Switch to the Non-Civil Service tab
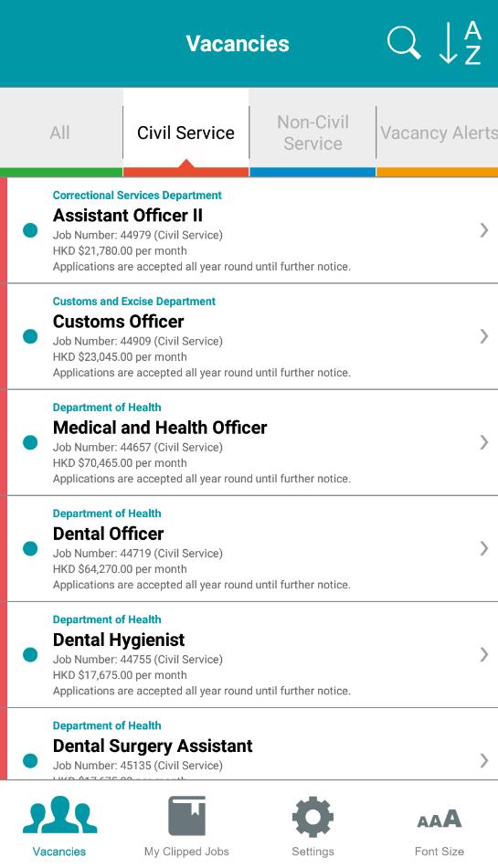498x868 pixels. (x=313, y=132)
